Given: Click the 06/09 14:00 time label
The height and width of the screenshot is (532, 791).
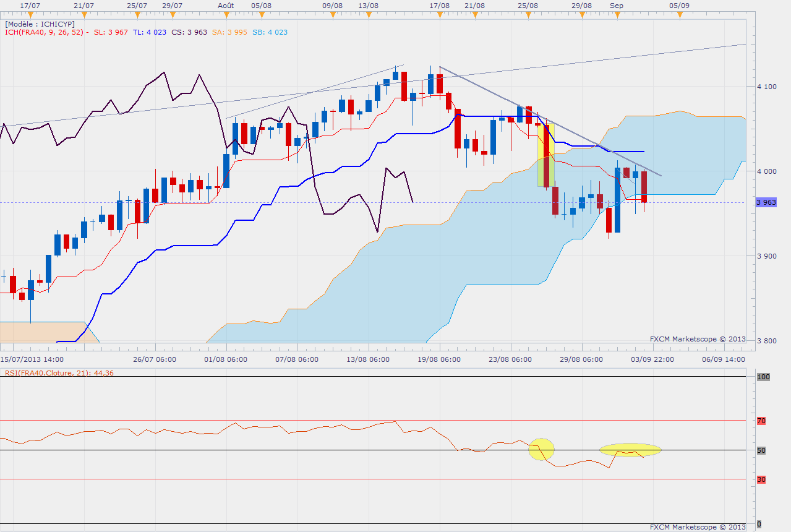Looking at the screenshot, I should (x=724, y=359).
